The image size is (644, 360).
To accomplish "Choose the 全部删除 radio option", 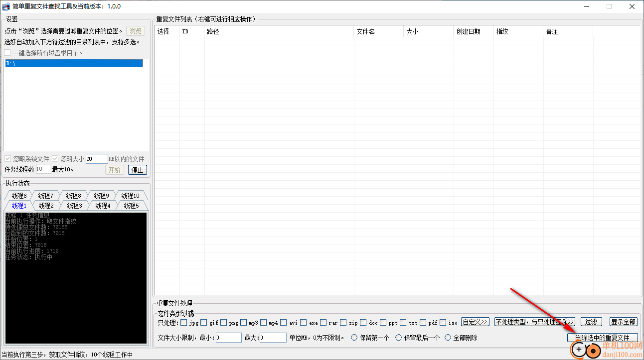I will click(x=461, y=338).
